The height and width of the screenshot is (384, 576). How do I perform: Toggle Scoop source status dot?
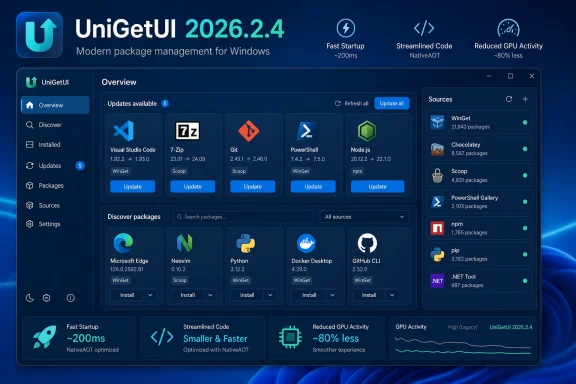point(525,175)
